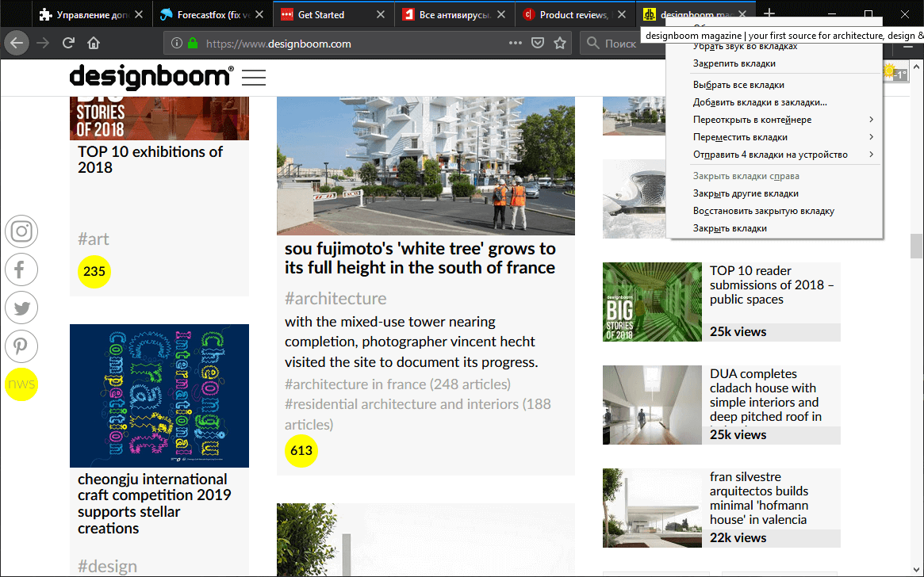Image resolution: width=924 pixels, height=577 pixels.
Task: Bookmark this page with the star
Action: click(560, 43)
